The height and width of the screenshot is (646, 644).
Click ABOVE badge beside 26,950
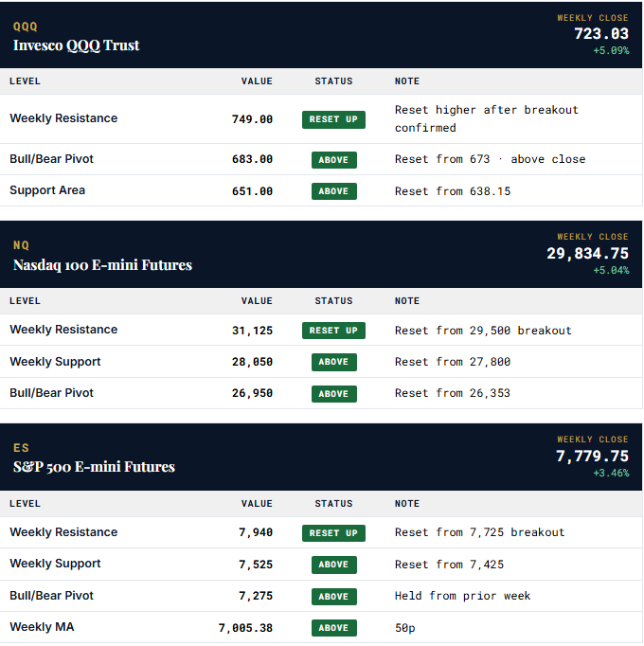click(333, 394)
